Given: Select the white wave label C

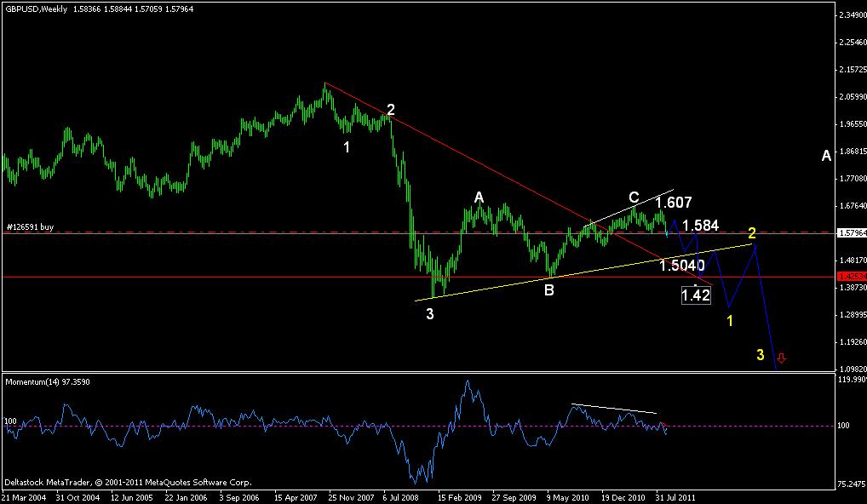Looking at the screenshot, I should (634, 198).
